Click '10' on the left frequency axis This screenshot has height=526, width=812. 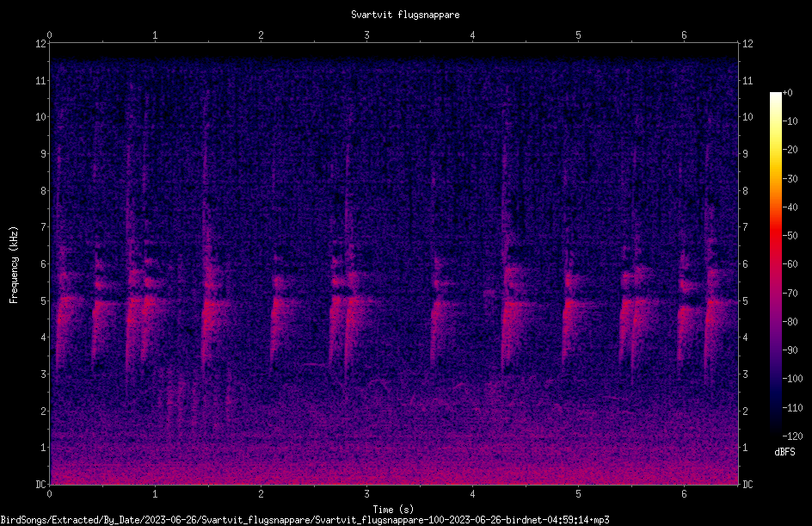click(41, 117)
